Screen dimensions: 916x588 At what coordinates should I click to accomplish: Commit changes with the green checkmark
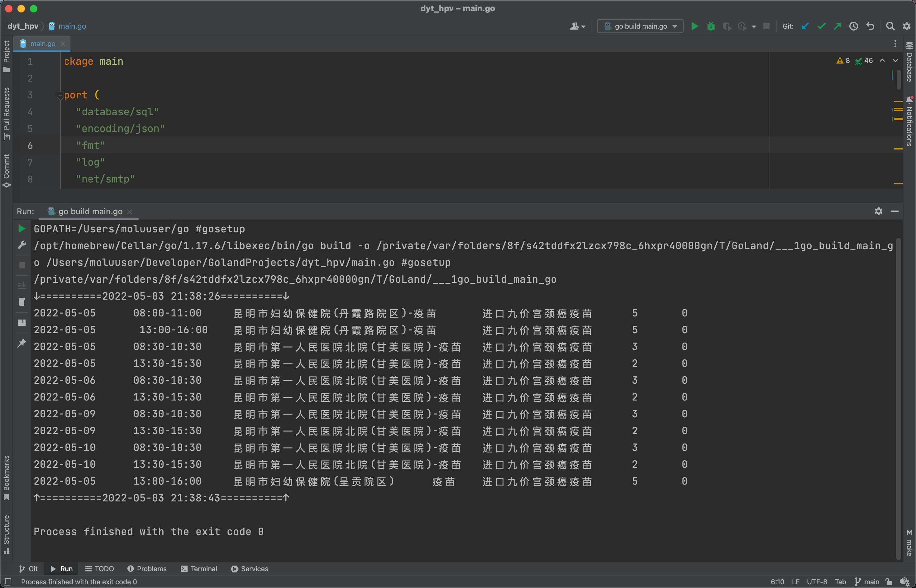821,26
